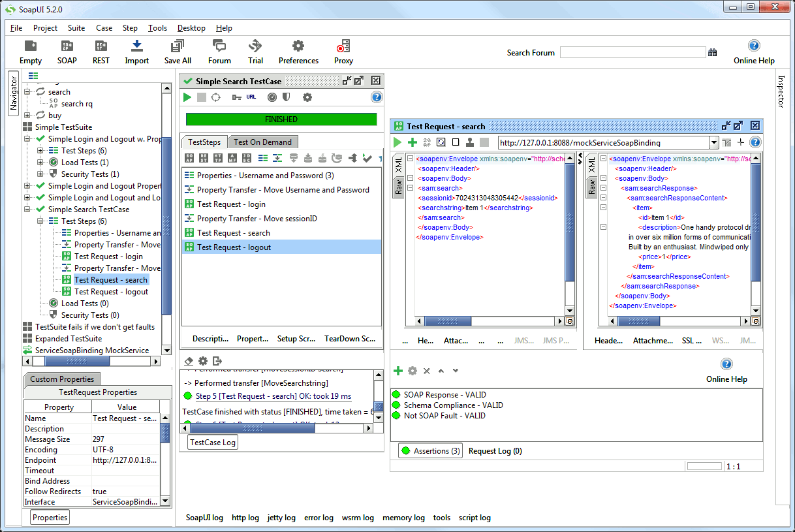
Task: Add a new assertion in the assertions panel
Action: click(397, 371)
